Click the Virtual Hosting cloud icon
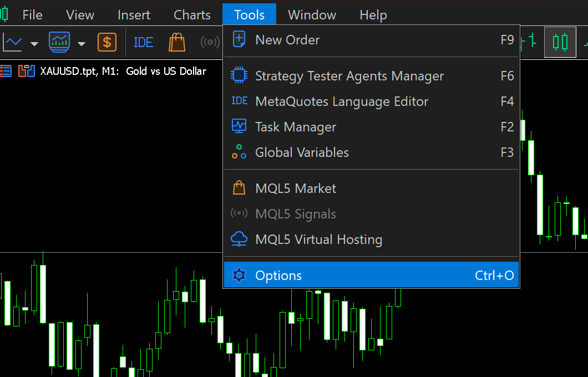Image resolution: width=588 pixels, height=377 pixels. pyautogui.click(x=239, y=239)
